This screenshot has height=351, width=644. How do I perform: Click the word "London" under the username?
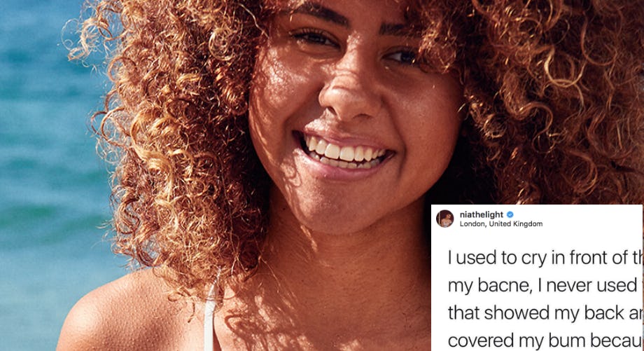(472, 224)
